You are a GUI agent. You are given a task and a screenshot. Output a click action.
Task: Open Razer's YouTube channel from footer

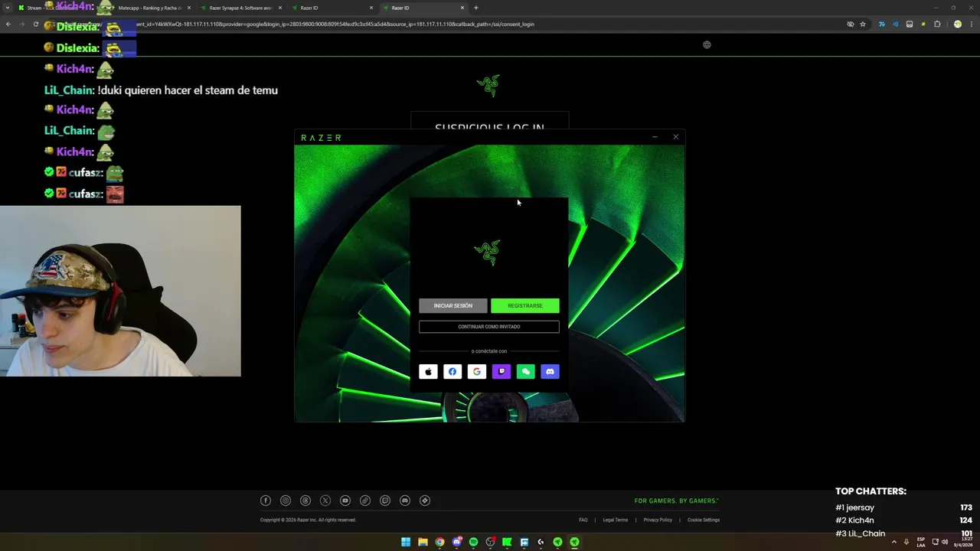[x=345, y=500]
